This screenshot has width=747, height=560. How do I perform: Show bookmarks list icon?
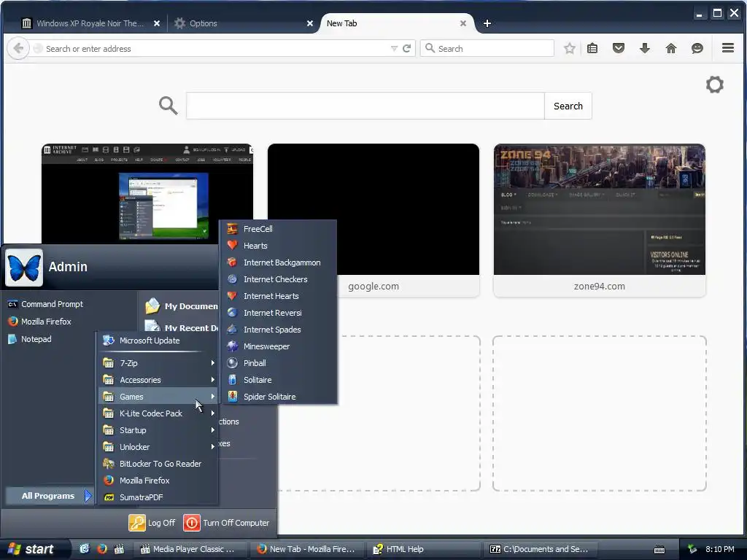tap(592, 48)
